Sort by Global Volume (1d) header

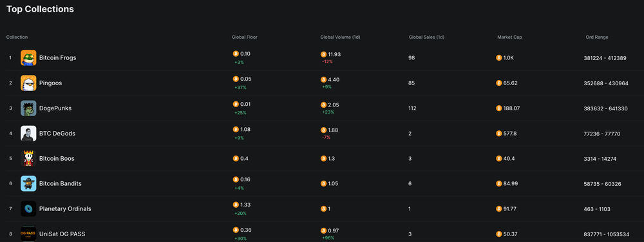340,37
